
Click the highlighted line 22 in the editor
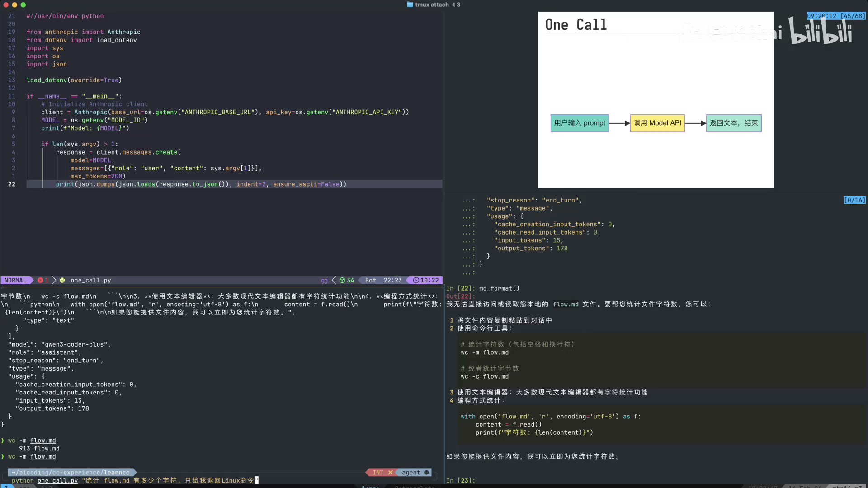(x=201, y=184)
